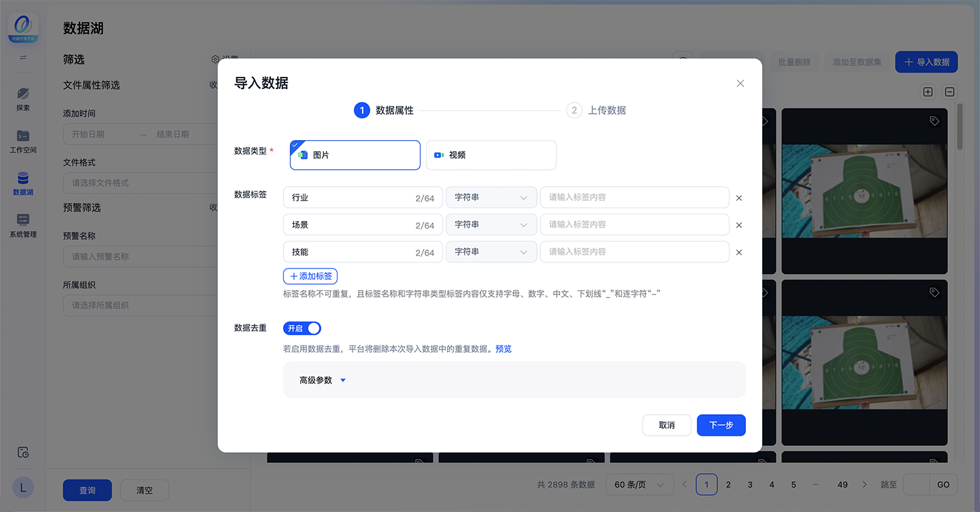
Task: Select page 1 in the pagination
Action: pos(706,485)
